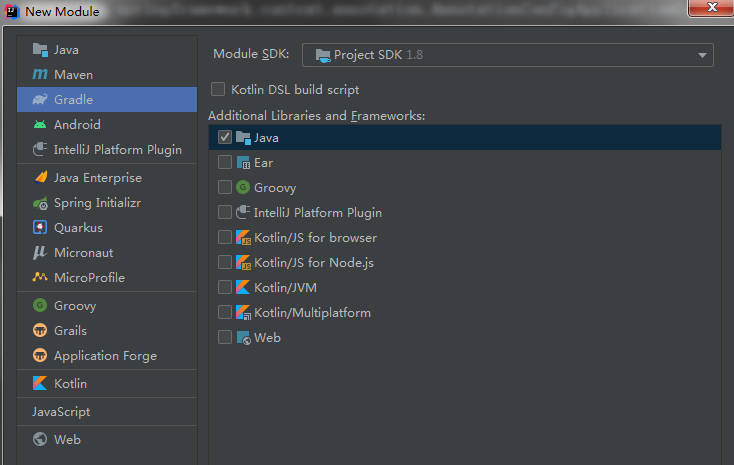Image resolution: width=734 pixels, height=465 pixels.
Task: Select the Java Enterprise icon
Action: click(41, 177)
